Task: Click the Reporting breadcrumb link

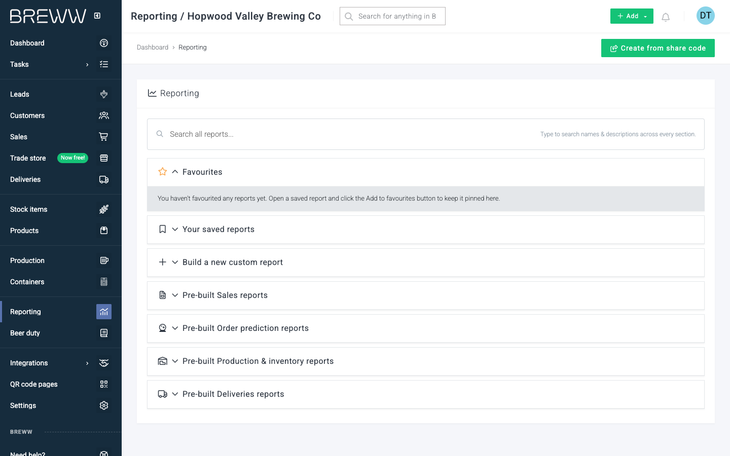Action: (192, 48)
